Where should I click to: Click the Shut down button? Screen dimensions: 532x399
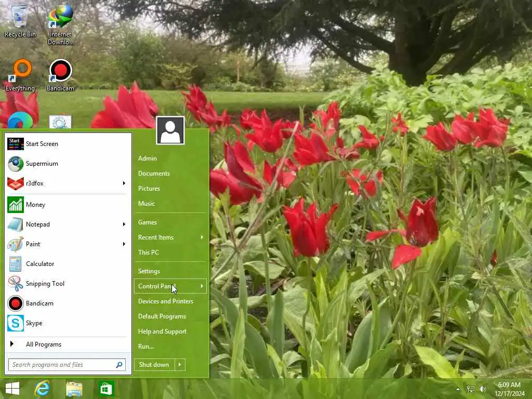[154, 365]
